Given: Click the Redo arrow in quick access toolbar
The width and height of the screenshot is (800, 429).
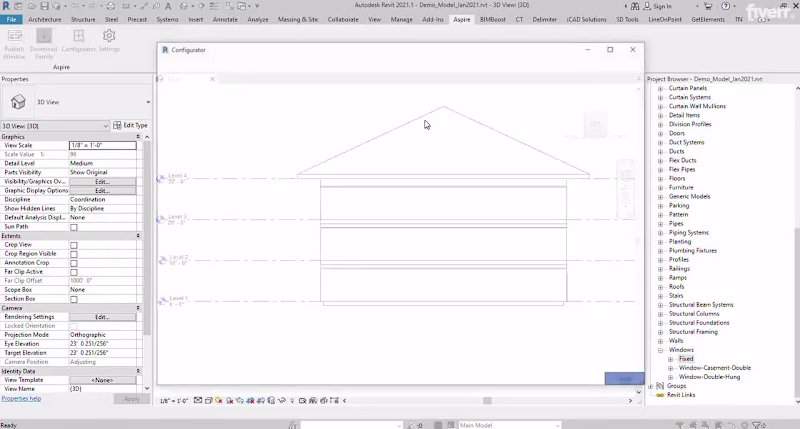Looking at the screenshot, I should (90, 6).
